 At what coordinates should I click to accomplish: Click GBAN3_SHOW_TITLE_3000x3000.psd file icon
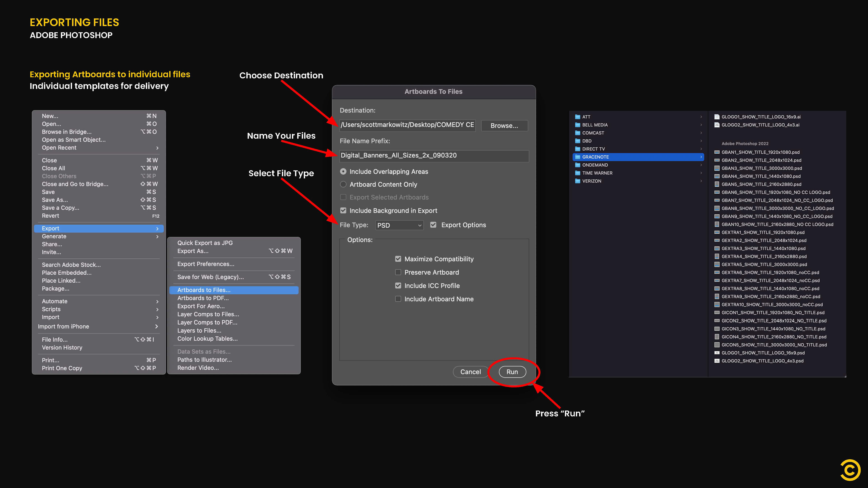pyautogui.click(x=717, y=168)
